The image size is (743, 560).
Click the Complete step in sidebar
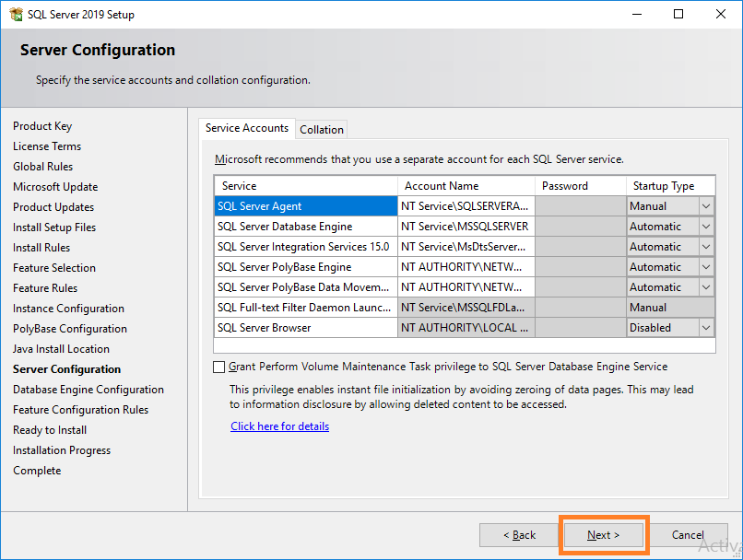(37, 471)
